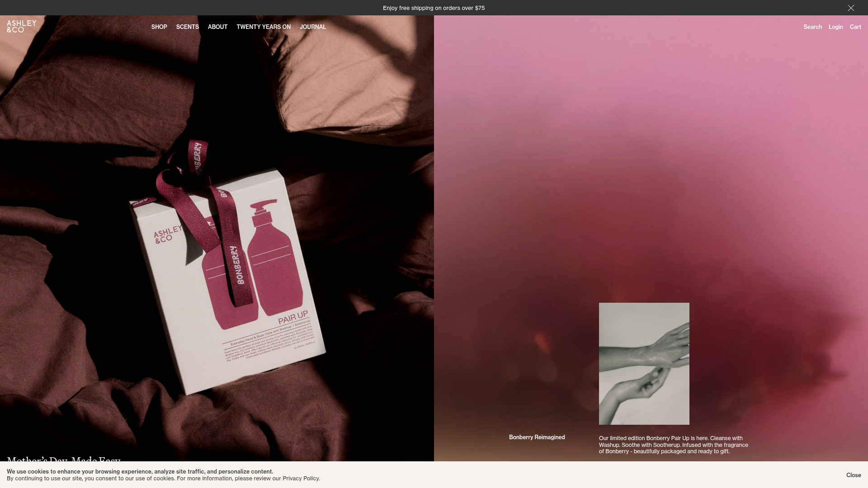Go to the Login page
The height and width of the screenshot is (488, 868).
pyautogui.click(x=835, y=27)
